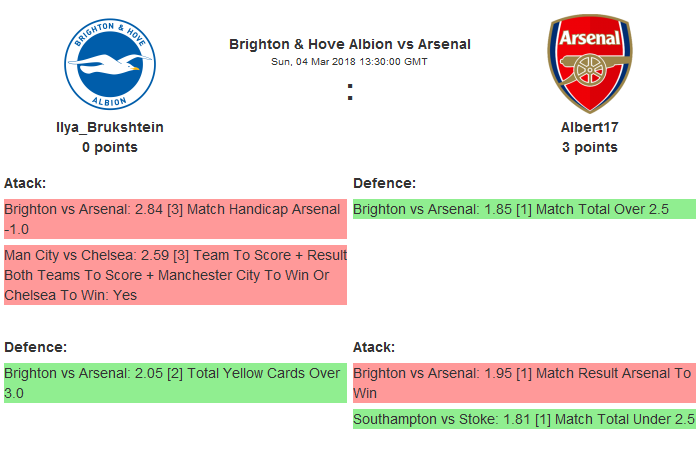Select the Match Total Over 2.5 bet
The height and width of the screenshot is (460, 700).
pyautogui.click(x=524, y=209)
